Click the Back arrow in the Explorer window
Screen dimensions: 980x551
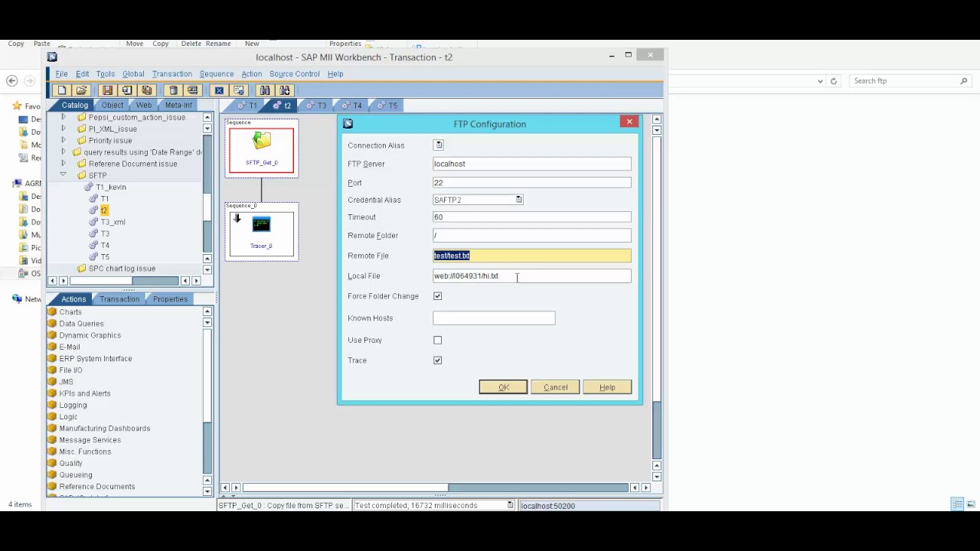pyautogui.click(x=12, y=80)
